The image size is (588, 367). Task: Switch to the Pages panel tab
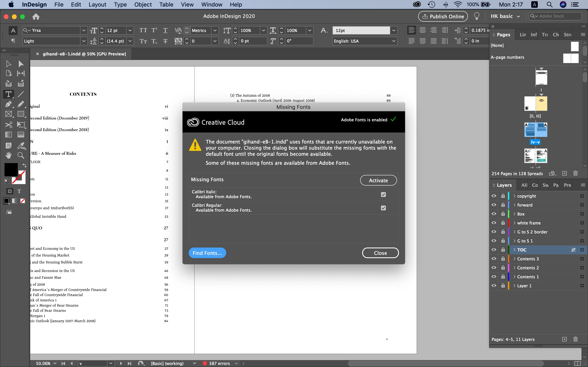click(x=503, y=35)
